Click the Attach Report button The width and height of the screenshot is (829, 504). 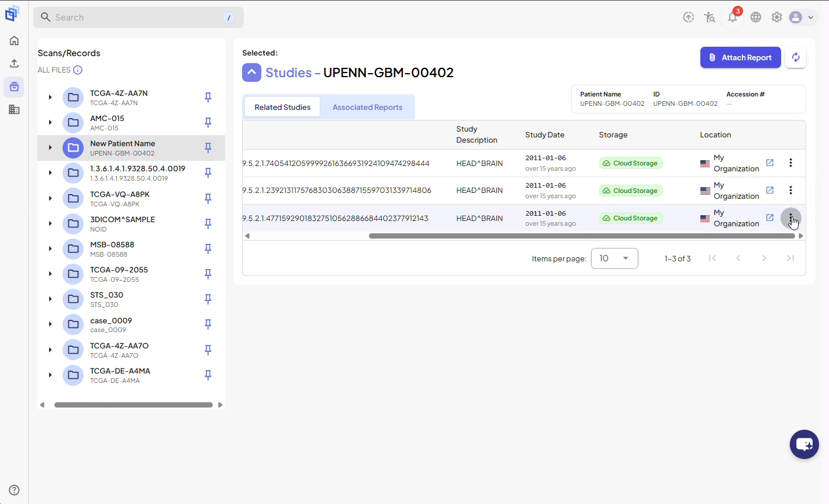740,57
